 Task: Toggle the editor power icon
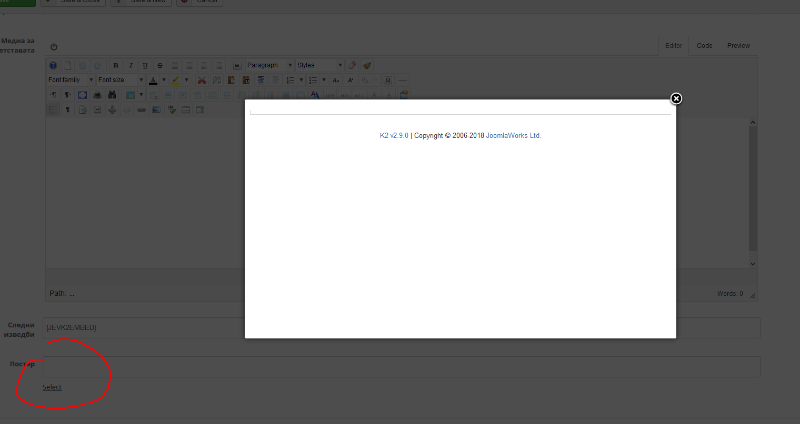point(54,47)
